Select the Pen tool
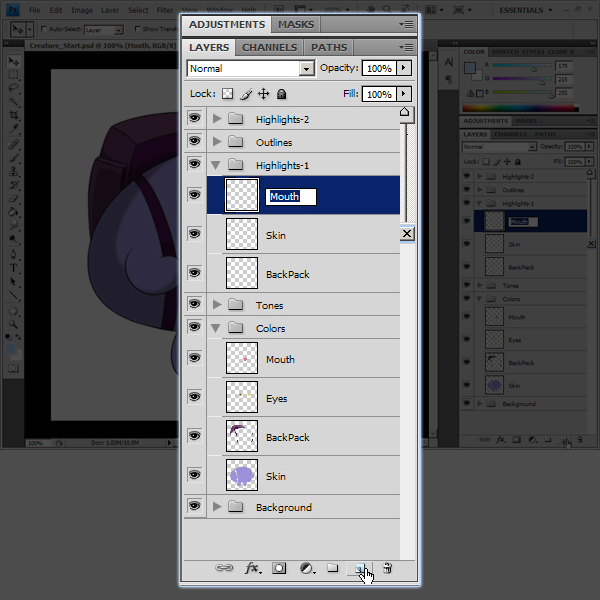 click(13, 254)
